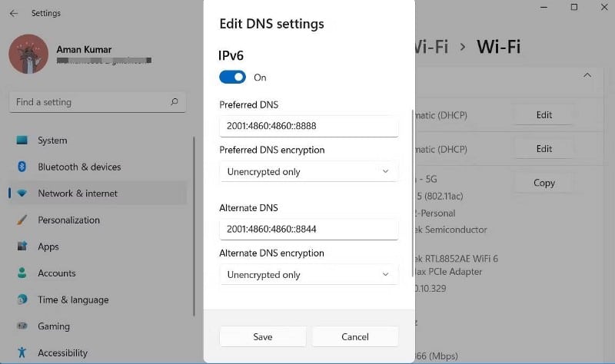Close the Settings window
The width and height of the screenshot is (615, 364).
click(604, 7)
